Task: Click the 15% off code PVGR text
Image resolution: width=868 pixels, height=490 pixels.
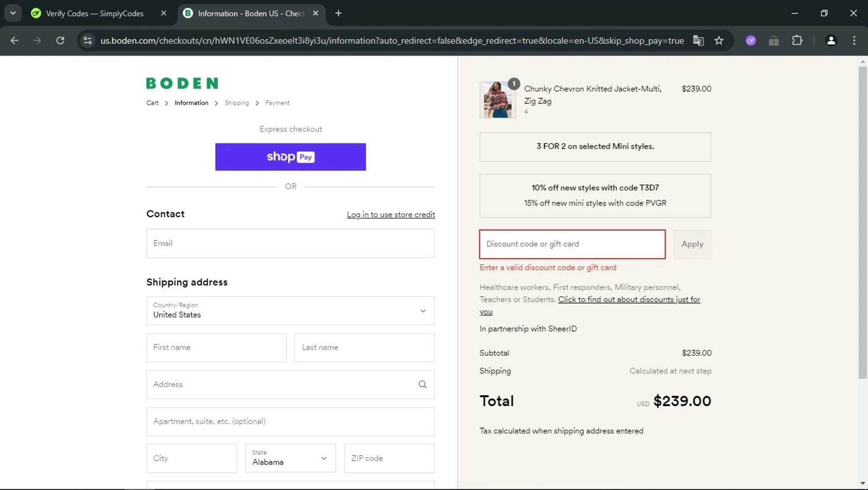Action: [x=595, y=203]
